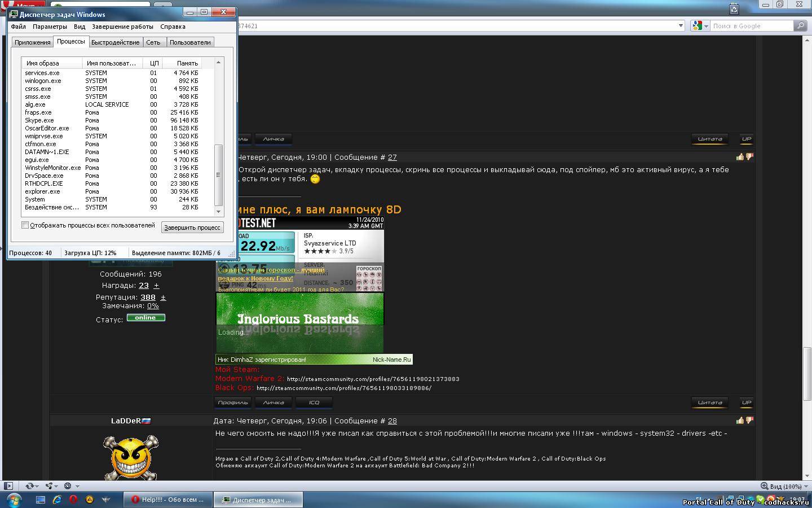Open the Репутация 388 link
This screenshot has height=508, width=812.
(x=148, y=297)
